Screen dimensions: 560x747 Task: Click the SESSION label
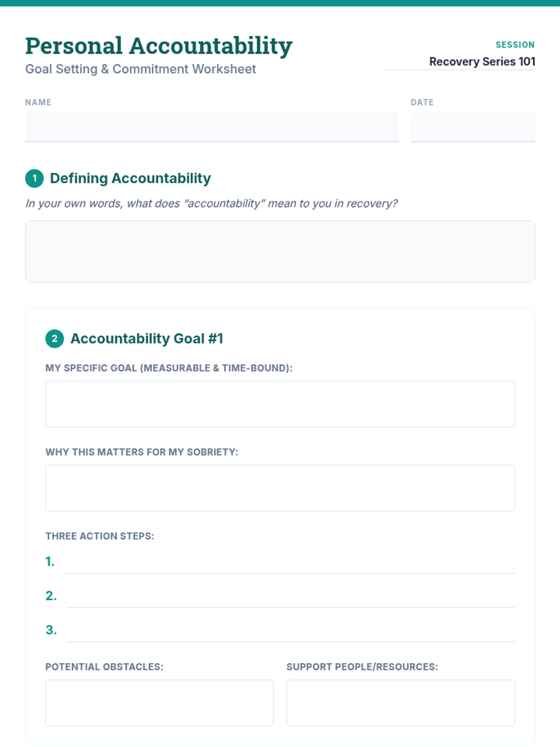(515, 45)
